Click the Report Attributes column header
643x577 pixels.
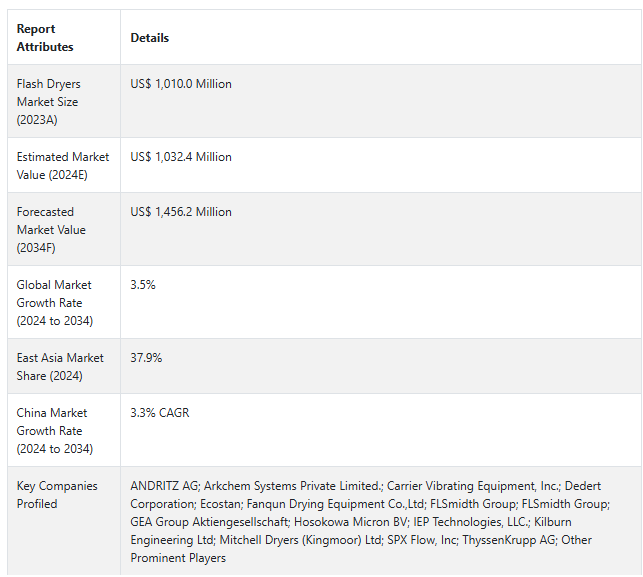click(x=45, y=38)
